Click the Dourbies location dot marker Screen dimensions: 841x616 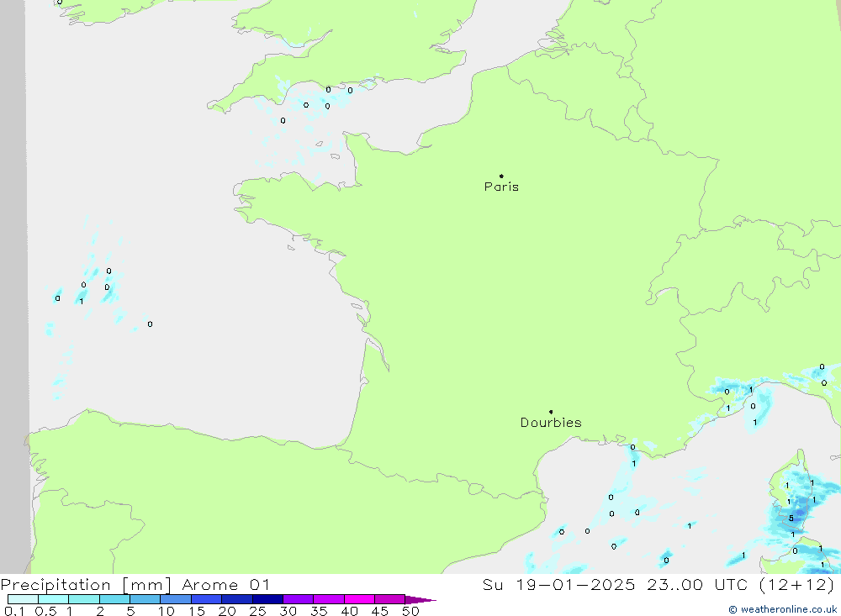tap(551, 412)
